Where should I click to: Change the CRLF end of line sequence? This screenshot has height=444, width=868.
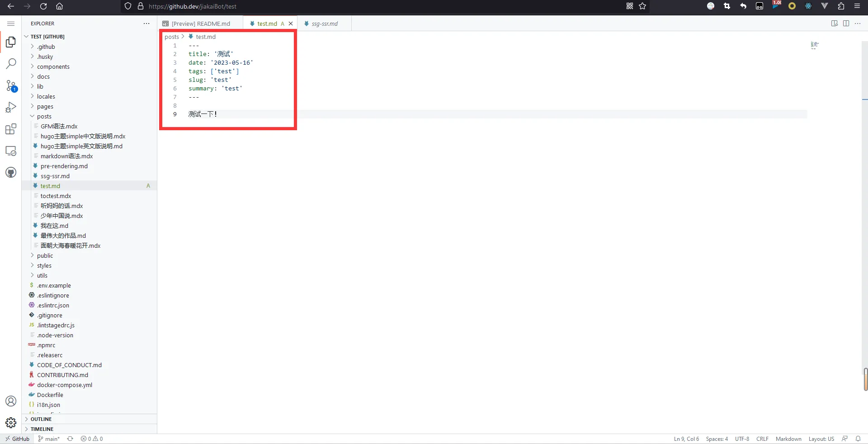pos(762,439)
